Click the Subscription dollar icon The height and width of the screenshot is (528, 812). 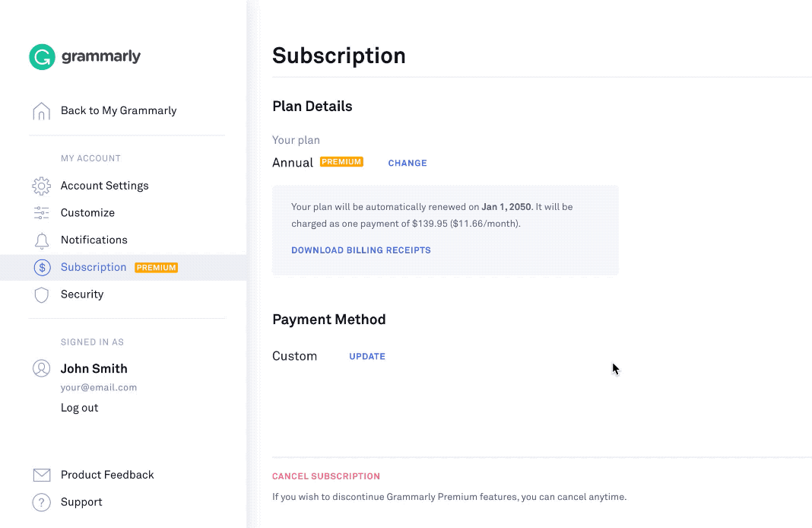pyautogui.click(x=42, y=267)
